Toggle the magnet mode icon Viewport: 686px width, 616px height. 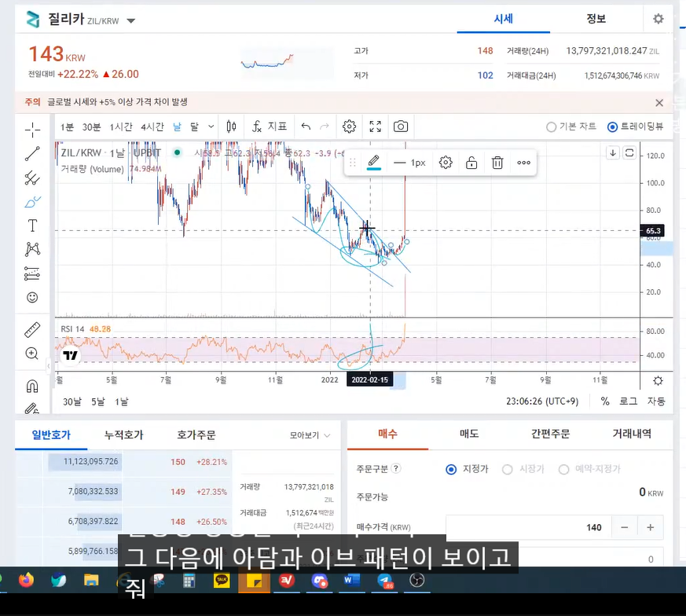(32, 386)
